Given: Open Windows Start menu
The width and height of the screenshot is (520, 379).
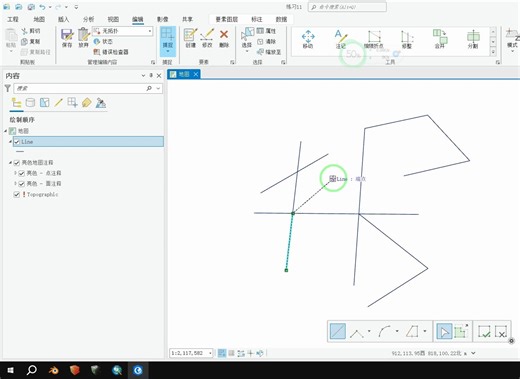Looking at the screenshot, I should coord(10,370).
